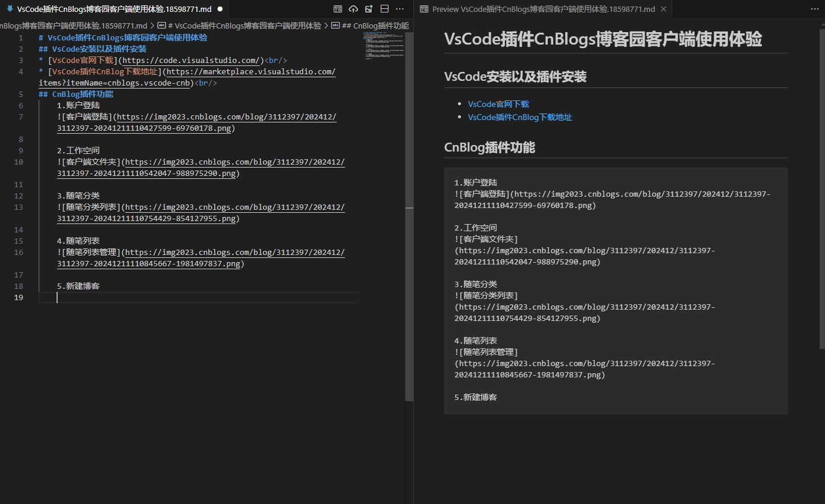Click '3.随笔分类' in editor line 12
This screenshot has width=825, height=504.
point(79,196)
